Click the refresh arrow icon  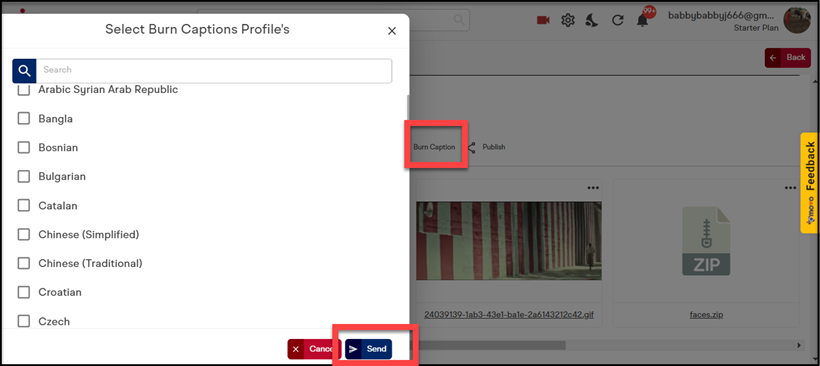coord(618,20)
